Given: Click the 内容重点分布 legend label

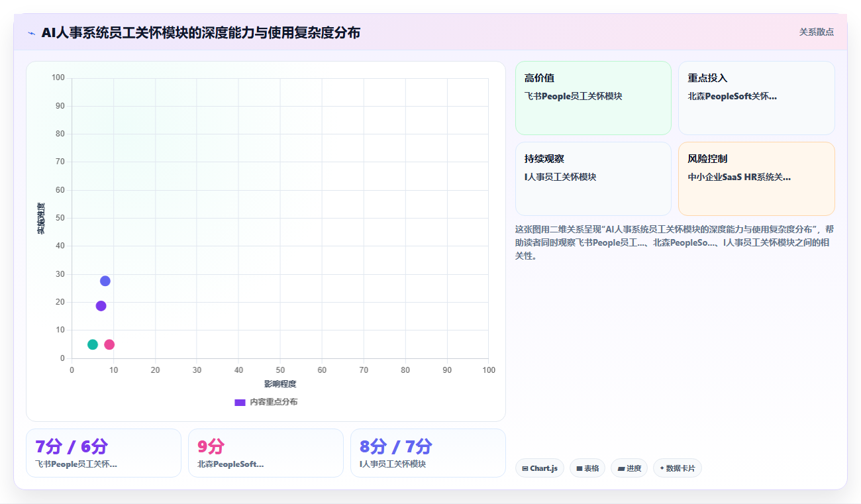Looking at the screenshot, I should (274, 402).
